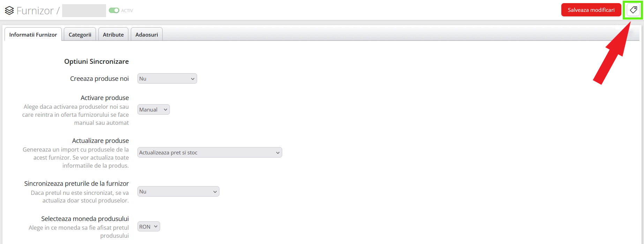
Task: Click the blurred supplier name in header
Action: (x=84, y=11)
